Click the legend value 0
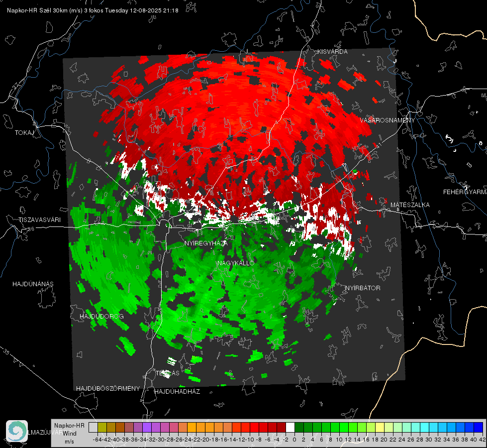The width and height of the screenshot is (487, 448). [294, 440]
